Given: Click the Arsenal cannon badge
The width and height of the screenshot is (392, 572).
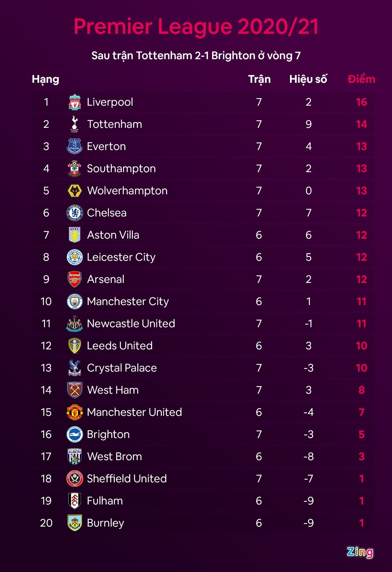Looking at the screenshot, I should click(75, 279).
